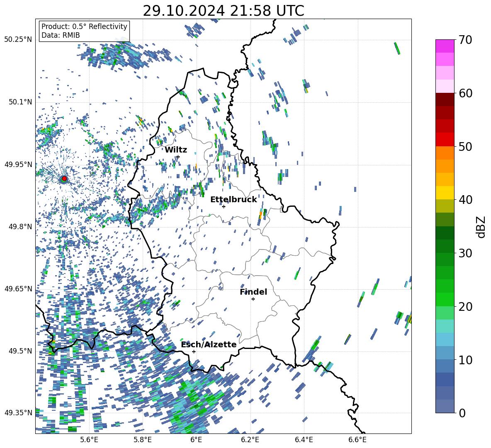Click the 49.8°N latitude label
Viewport: 491px width, 448px height.
click(x=20, y=227)
